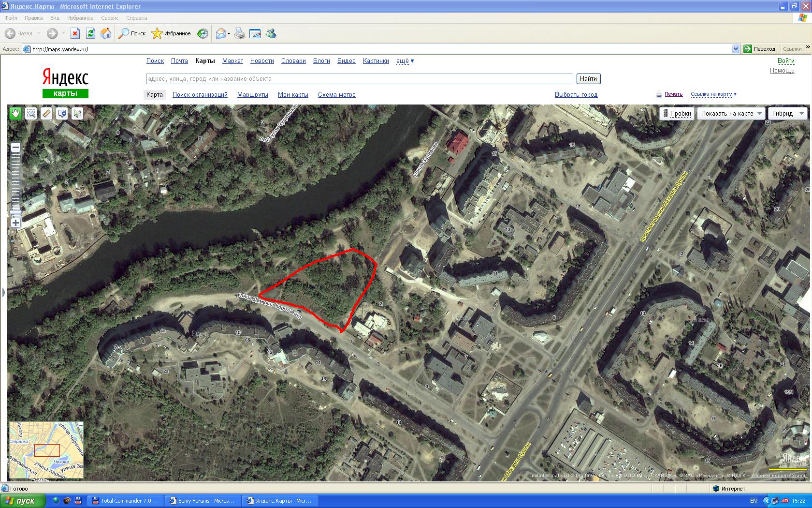Click the browser Refresh icon
This screenshot has width=812, height=508.
(x=90, y=33)
